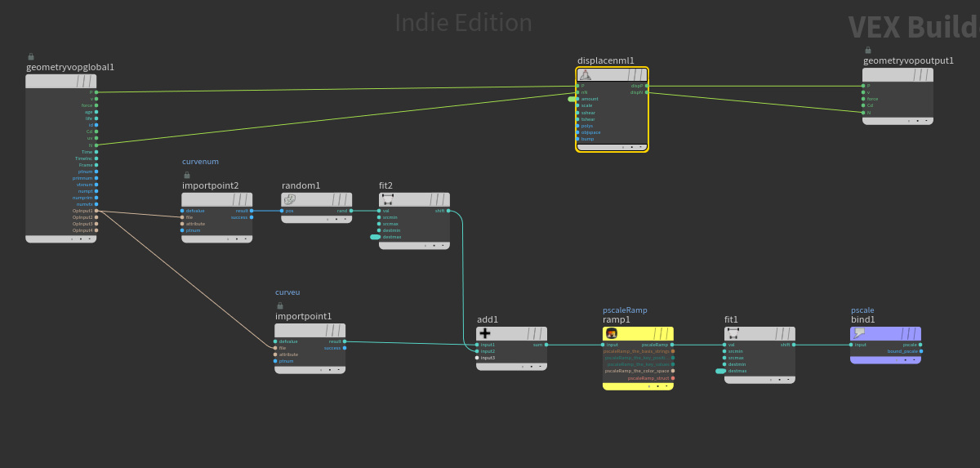The height and width of the screenshot is (468, 980).
Task: Click the bind1 node's speech-bubble icon
Action: tap(859, 333)
